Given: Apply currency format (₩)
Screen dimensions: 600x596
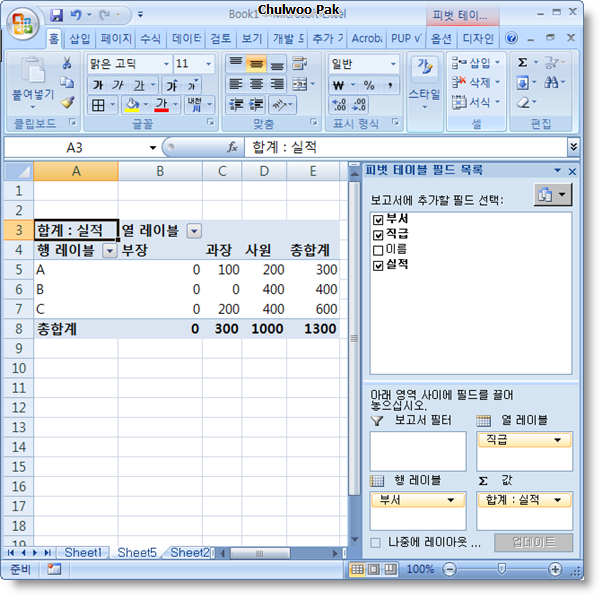Looking at the screenshot, I should pos(339,85).
